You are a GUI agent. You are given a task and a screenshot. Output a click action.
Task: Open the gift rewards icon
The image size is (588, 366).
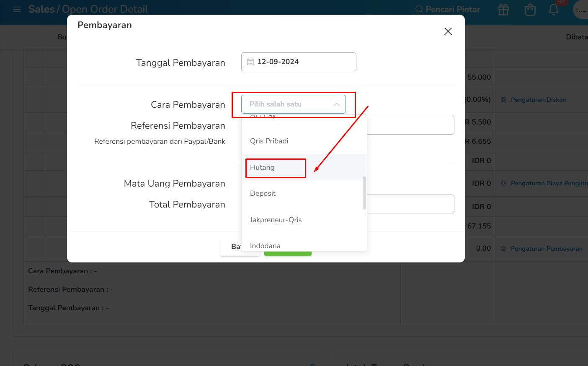pos(503,9)
